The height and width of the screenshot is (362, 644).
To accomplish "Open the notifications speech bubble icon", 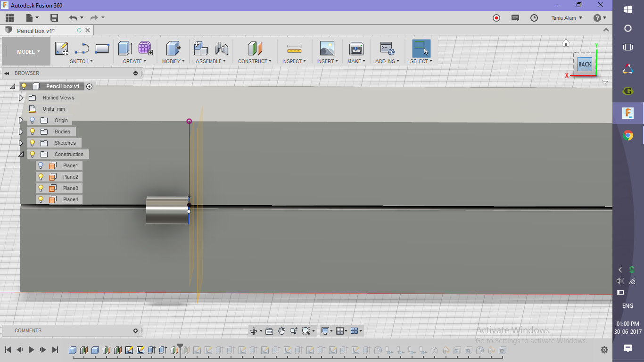I will [x=515, y=18].
